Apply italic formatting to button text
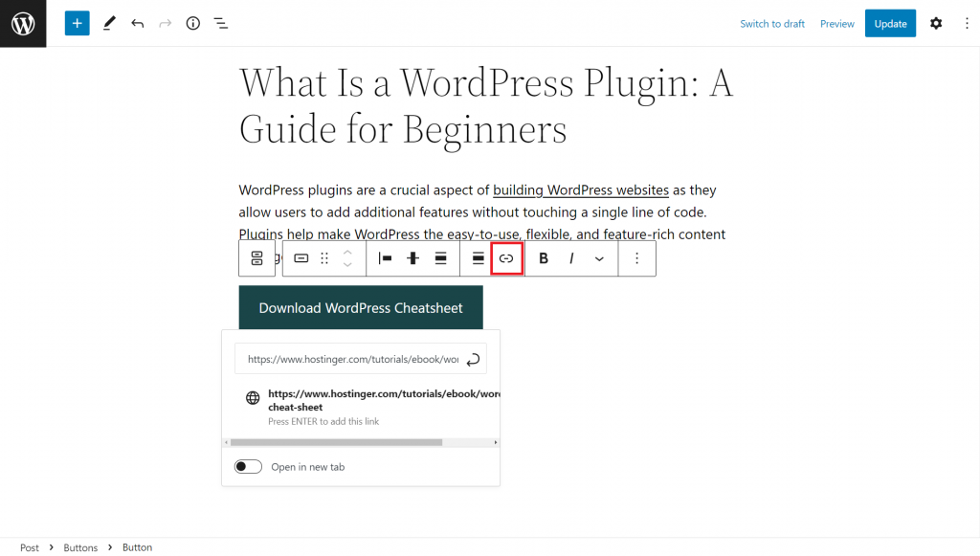This screenshot has width=980, height=556. [569, 257]
